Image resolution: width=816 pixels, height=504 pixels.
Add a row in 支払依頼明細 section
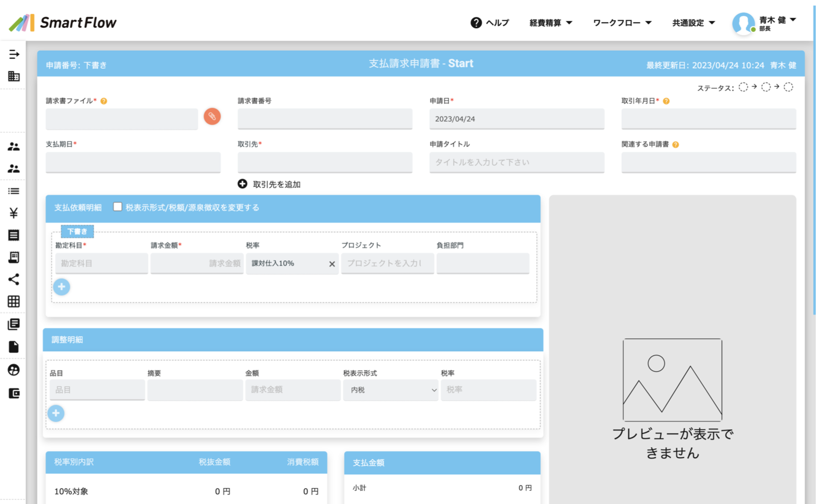(x=61, y=287)
